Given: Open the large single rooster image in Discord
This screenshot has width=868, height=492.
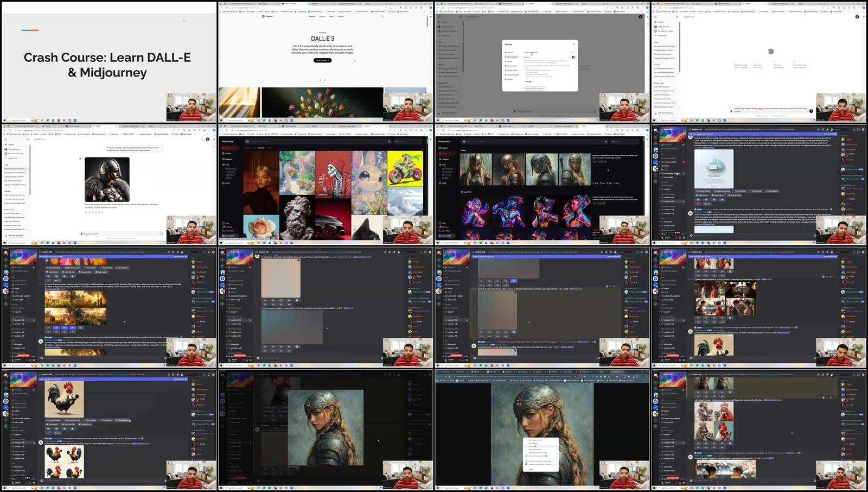Looking at the screenshot, I should [x=64, y=399].
